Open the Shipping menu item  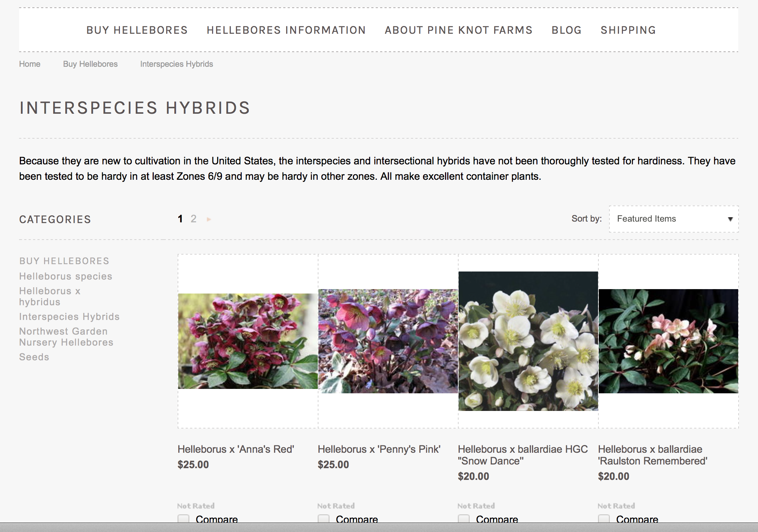(628, 30)
